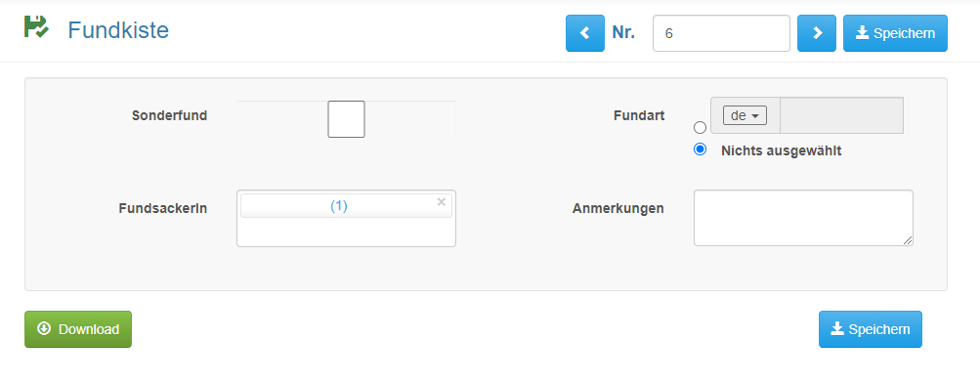Remove the (1) entry from Fundsackerln
This screenshot has height=383, width=980.
tap(442, 202)
